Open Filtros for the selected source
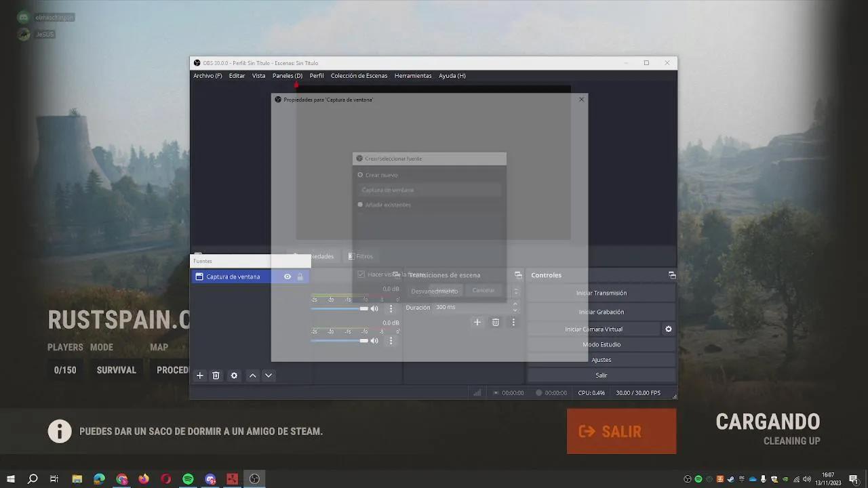 click(361, 256)
